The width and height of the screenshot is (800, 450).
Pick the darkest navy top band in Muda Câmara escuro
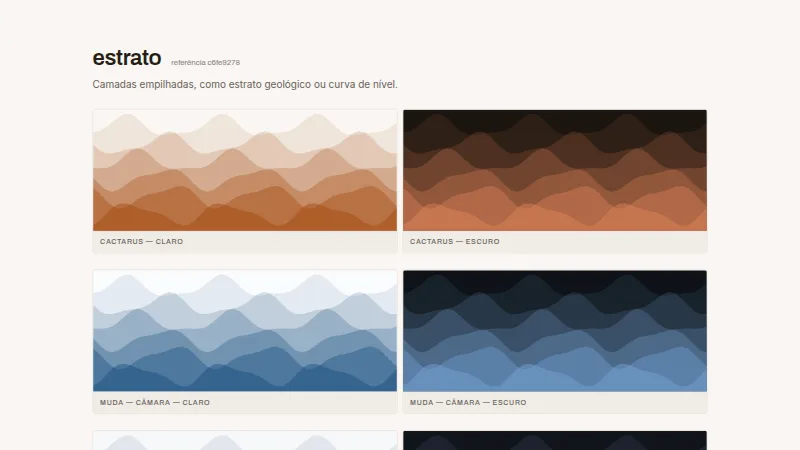pyautogui.click(x=555, y=275)
